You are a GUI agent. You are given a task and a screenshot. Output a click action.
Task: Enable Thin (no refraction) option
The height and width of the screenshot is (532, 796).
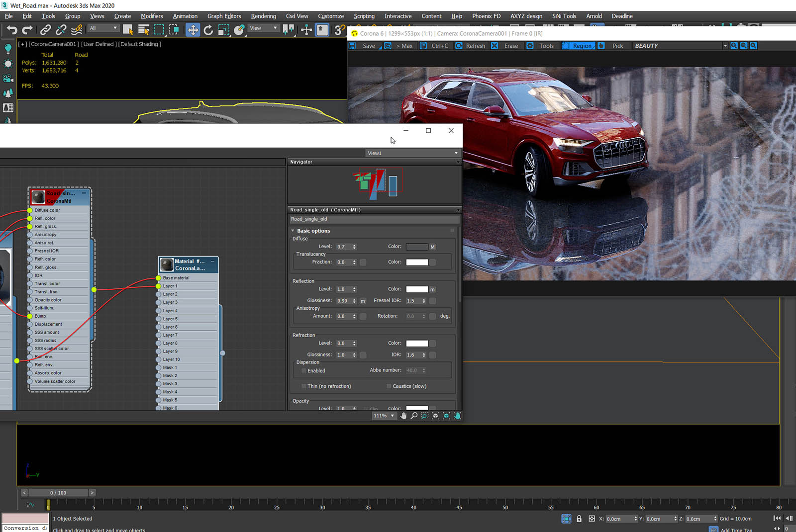[x=303, y=386]
